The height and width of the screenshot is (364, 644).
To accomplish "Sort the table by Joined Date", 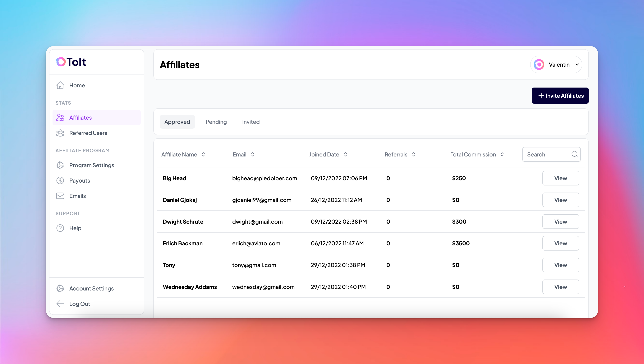I will [346, 155].
